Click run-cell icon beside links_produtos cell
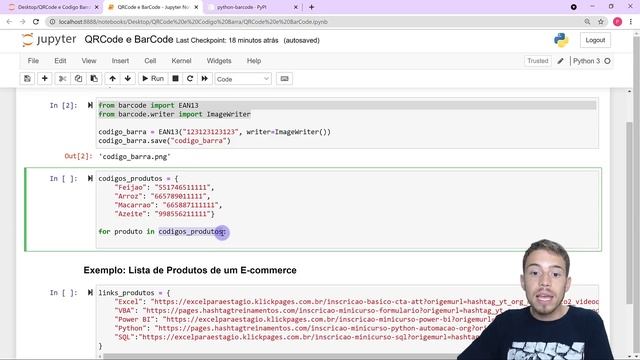The width and height of the screenshot is (640, 360). (x=90, y=293)
